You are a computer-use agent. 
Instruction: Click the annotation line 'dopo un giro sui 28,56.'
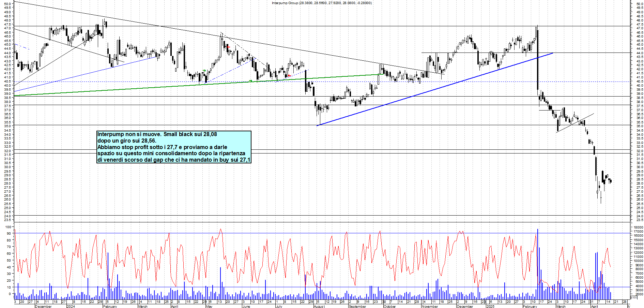127,141
